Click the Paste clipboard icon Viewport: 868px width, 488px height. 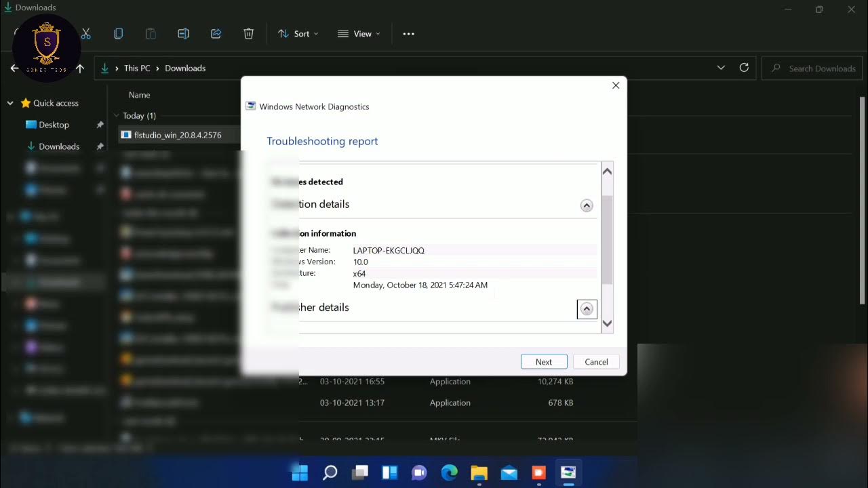(151, 33)
